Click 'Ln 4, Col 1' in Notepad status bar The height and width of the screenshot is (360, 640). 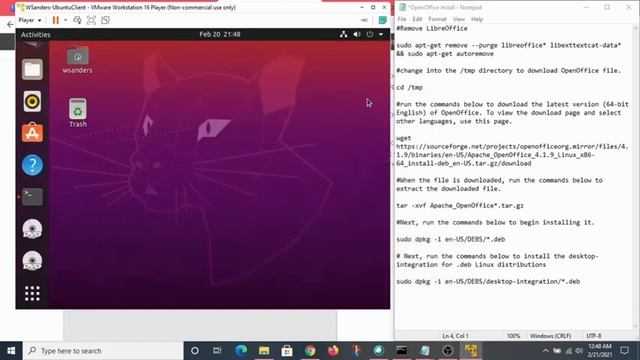[x=456, y=336]
